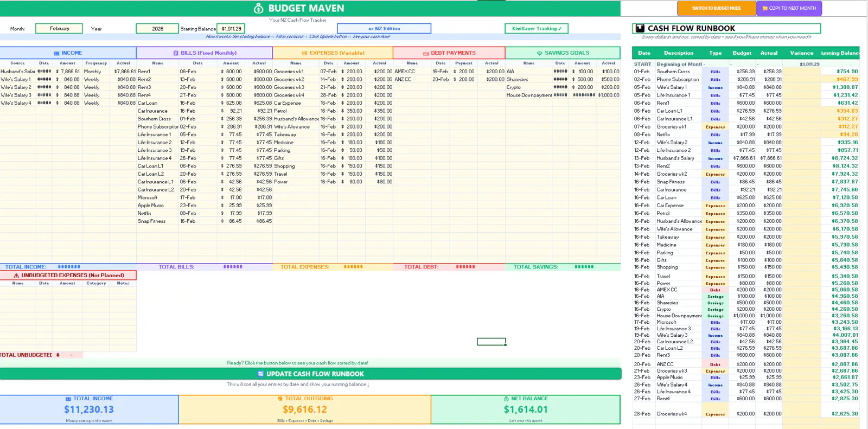The height and width of the screenshot is (429, 868).
Task: Click the icon in the BILLS header
Action: (x=176, y=53)
